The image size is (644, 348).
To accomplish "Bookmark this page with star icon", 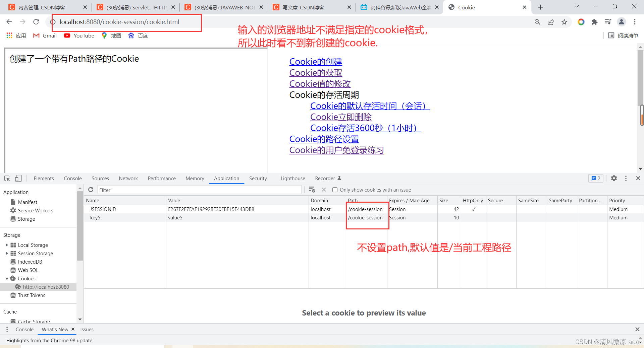I will 564,22.
